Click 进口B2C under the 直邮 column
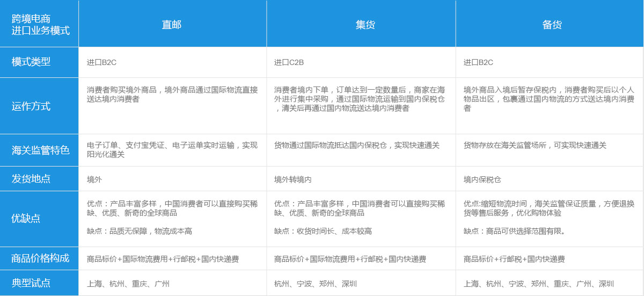Viewport: 644px width, 296px height. (x=102, y=62)
